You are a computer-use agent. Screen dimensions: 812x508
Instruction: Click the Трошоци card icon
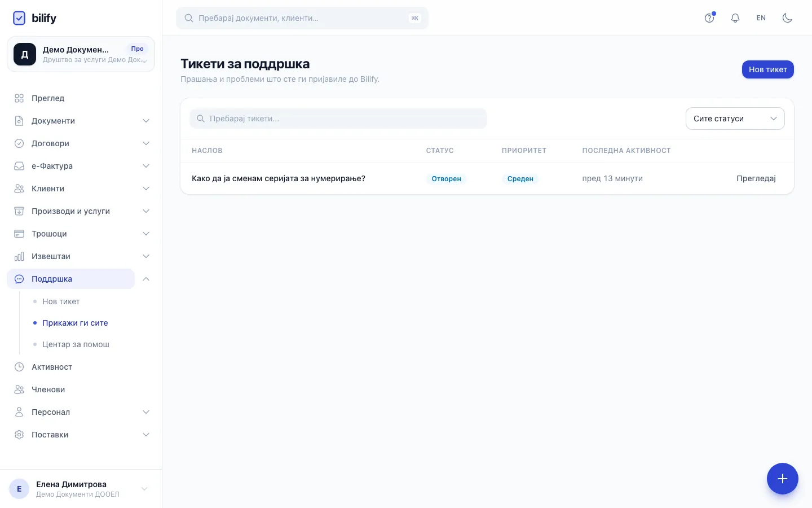click(x=19, y=234)
